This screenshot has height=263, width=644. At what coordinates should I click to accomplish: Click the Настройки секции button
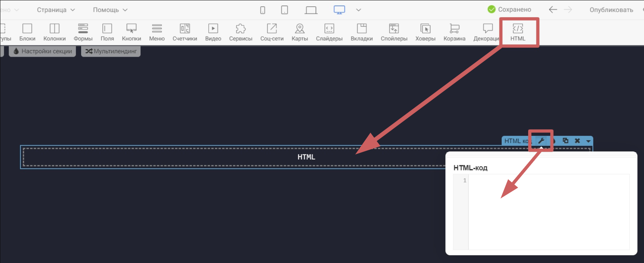click(x=43, y=51)
